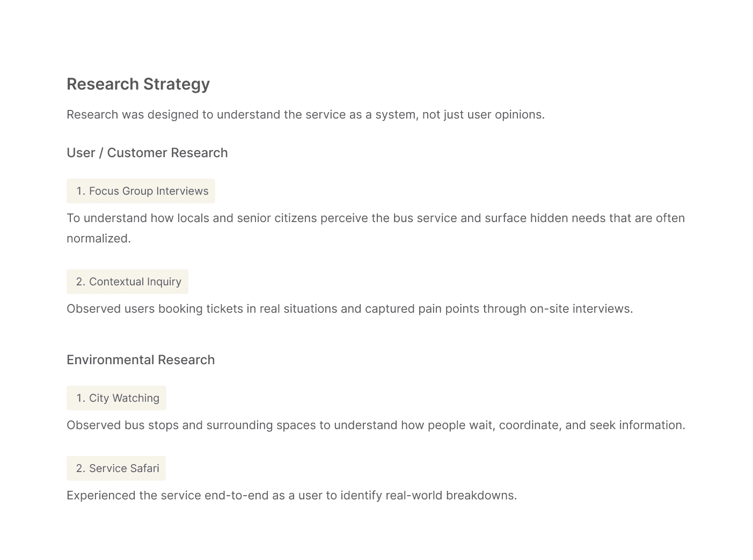Click the word "normalized." in the paragraph
The image size is (753, 560).
click(x=99, y=239)
